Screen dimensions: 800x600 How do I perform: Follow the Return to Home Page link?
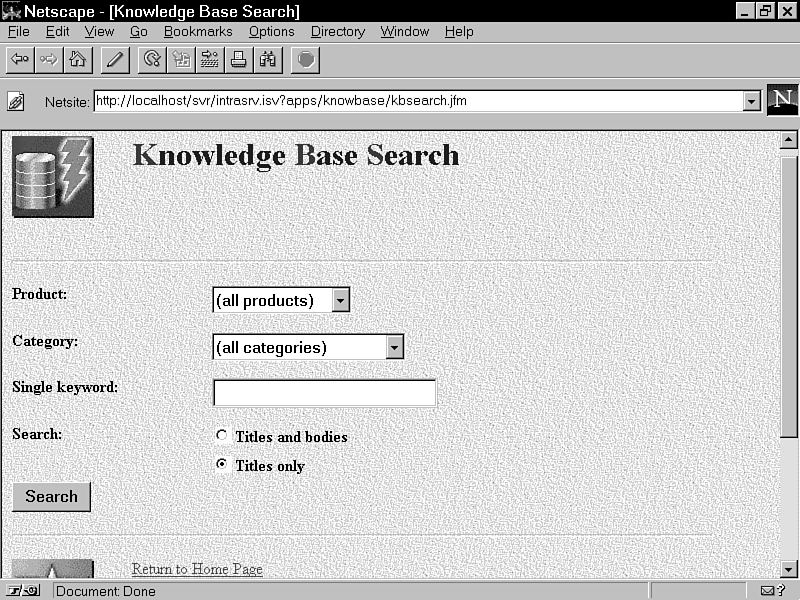(x=197, y=569)
